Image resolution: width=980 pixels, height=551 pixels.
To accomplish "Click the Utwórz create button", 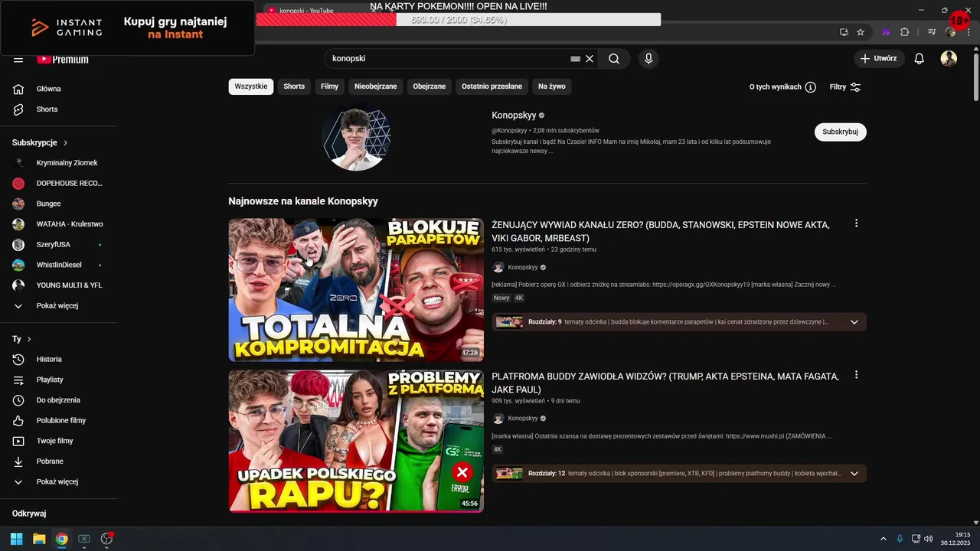I will (878, 58).
